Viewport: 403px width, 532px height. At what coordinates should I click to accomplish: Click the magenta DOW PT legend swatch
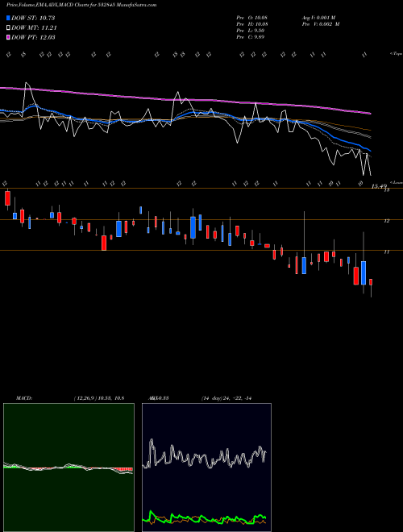(x=8, y=37)
